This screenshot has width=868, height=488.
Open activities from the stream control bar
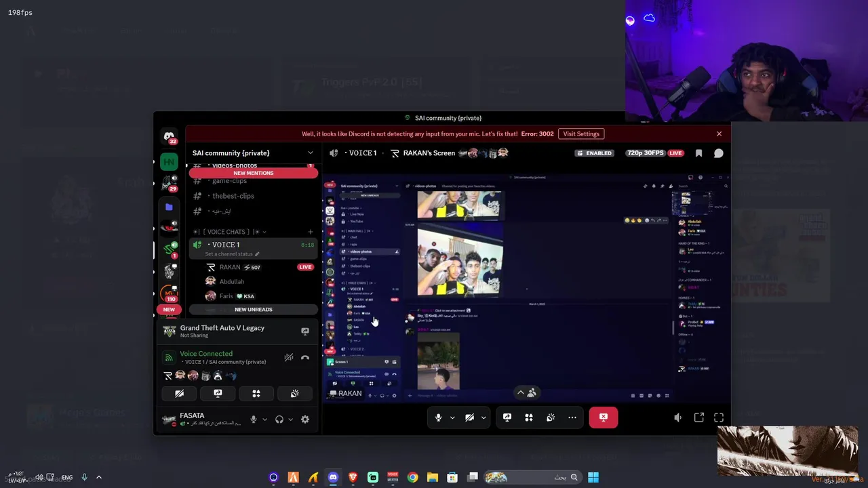pyautogui.click(x=529, y=418)
